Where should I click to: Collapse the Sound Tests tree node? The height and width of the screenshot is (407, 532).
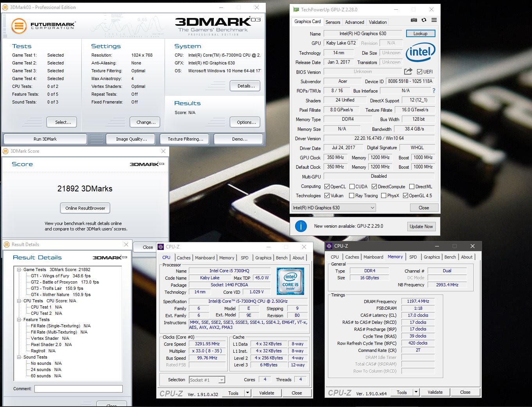click(x=19, y=357)
